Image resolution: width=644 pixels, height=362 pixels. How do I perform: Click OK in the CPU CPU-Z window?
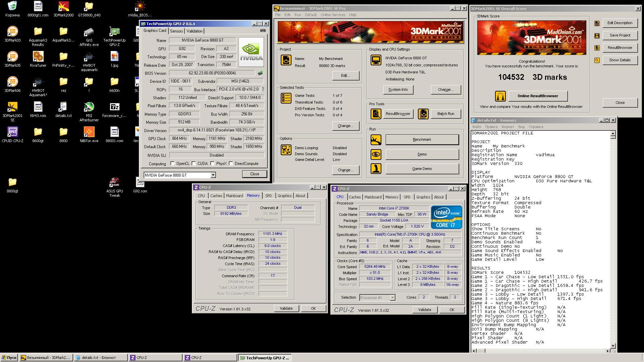pos(452,310)
